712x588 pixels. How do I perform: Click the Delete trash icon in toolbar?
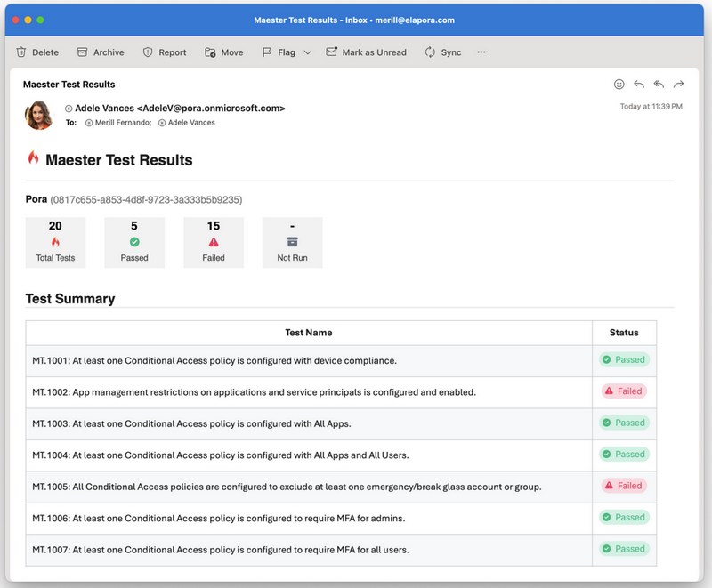[x=21, y=52]
